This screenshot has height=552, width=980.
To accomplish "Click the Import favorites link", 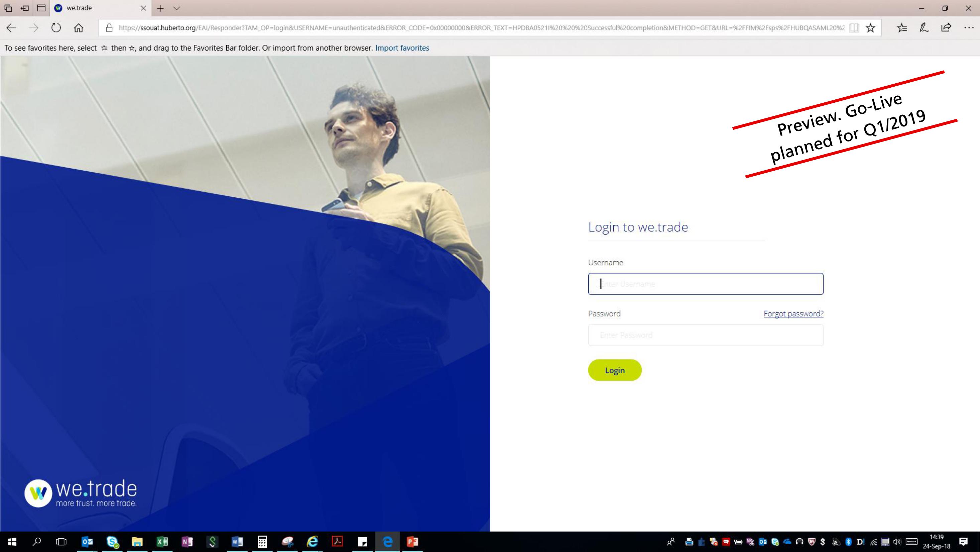I will (402, 48).
